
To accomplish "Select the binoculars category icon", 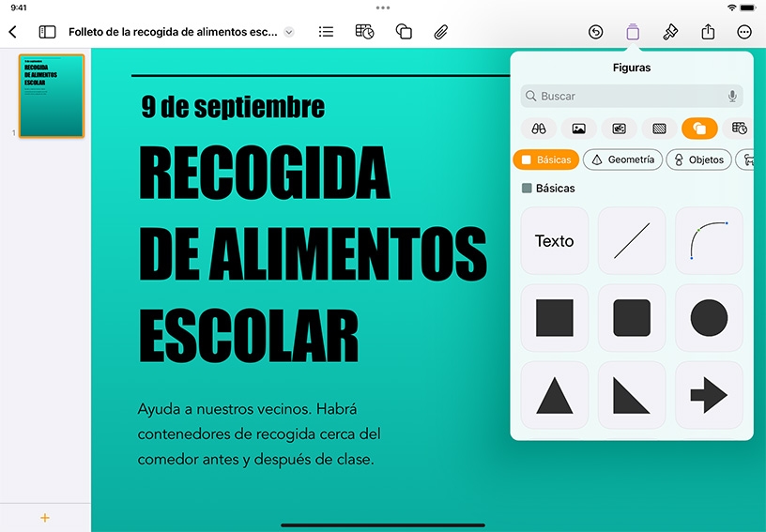I will [538, 129].
